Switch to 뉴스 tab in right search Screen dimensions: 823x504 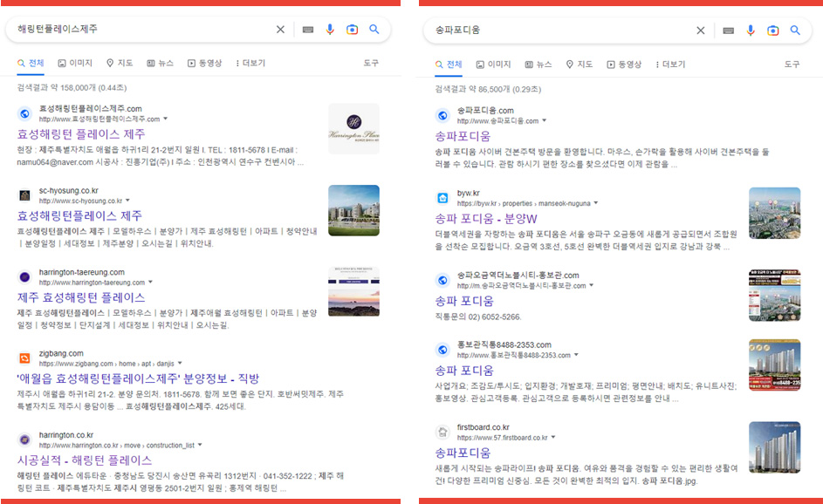click(x=538, y=65)
